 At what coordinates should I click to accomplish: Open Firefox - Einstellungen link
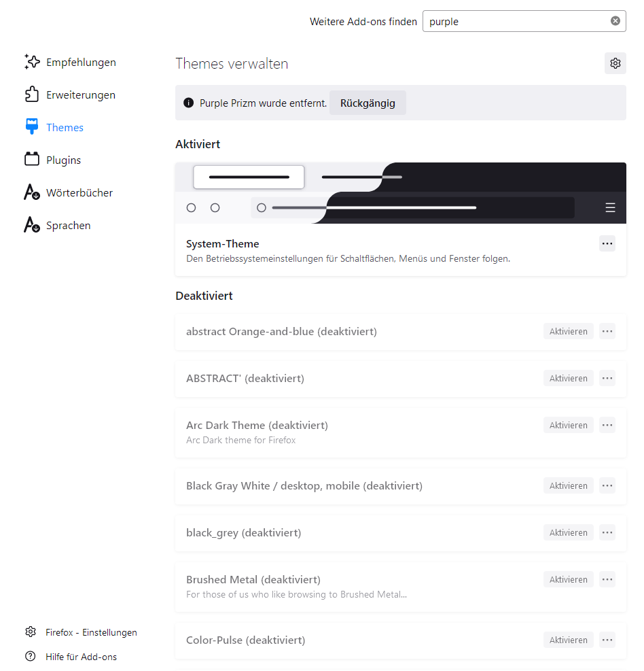click(x=91, y=632)
